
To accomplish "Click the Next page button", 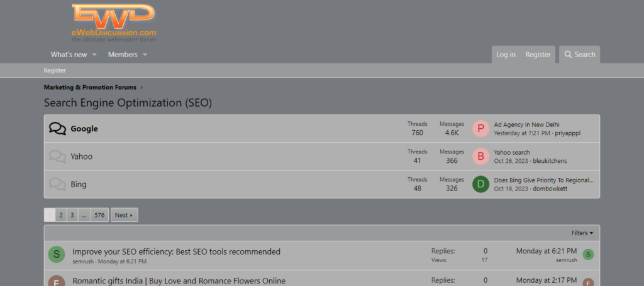I will [x=124, y=215].
